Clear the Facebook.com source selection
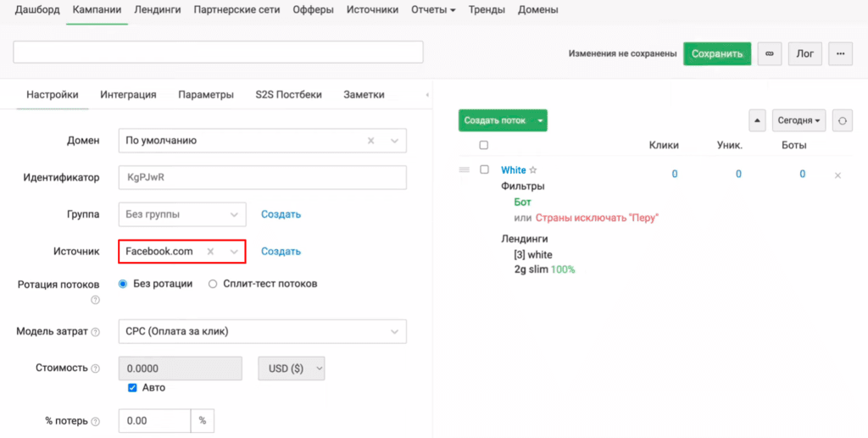868x438 pixels. pos(210,251)
